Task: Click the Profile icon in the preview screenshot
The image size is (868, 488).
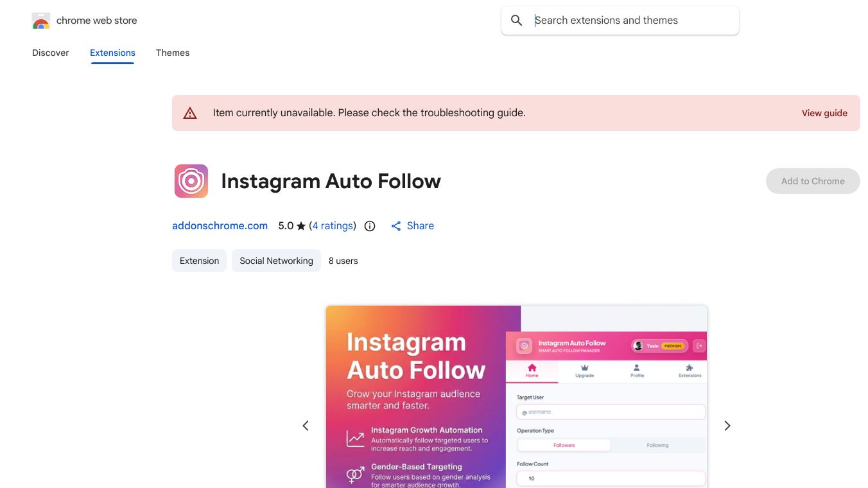Action: coord(636,368)
